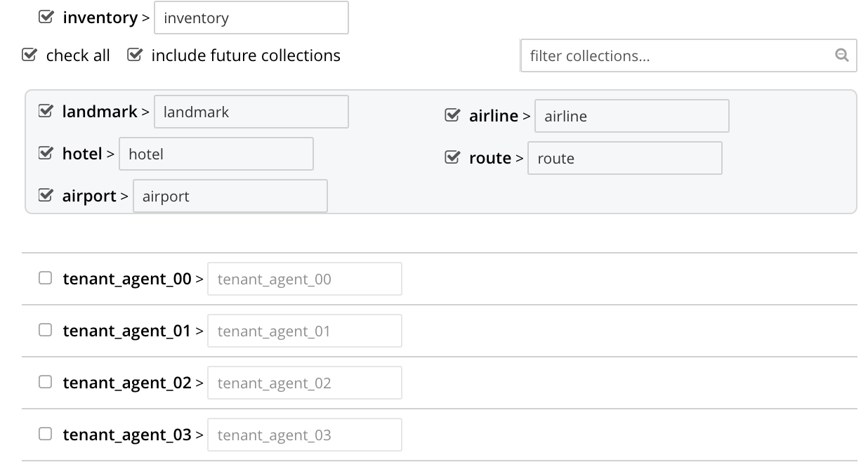The height and width of the screenshot is (474, 868).
Task: Uncheck the landmark collection checkbox
Action: [46, 111]
